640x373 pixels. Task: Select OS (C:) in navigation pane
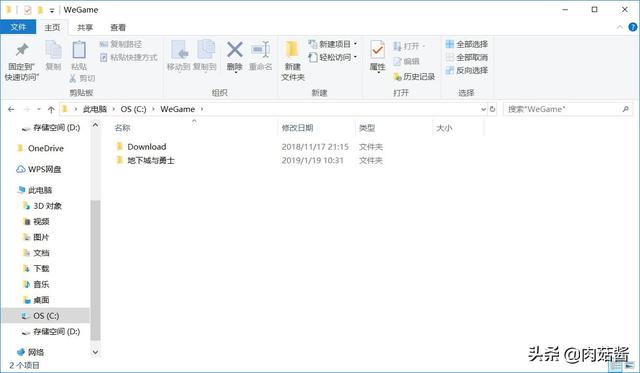45,315
